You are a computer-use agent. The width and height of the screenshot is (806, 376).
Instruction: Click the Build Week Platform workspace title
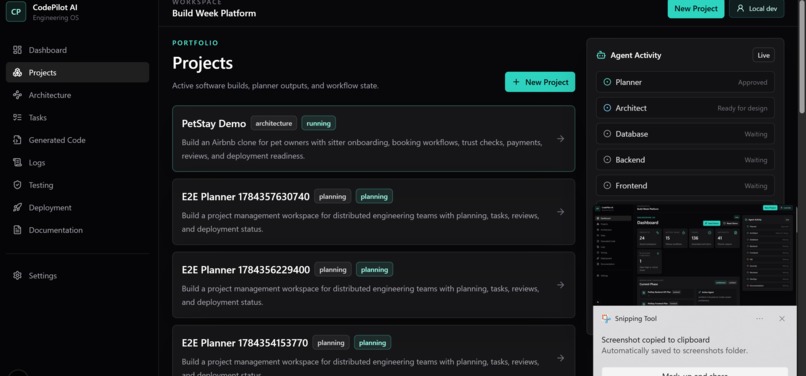[x=214, y=13]
